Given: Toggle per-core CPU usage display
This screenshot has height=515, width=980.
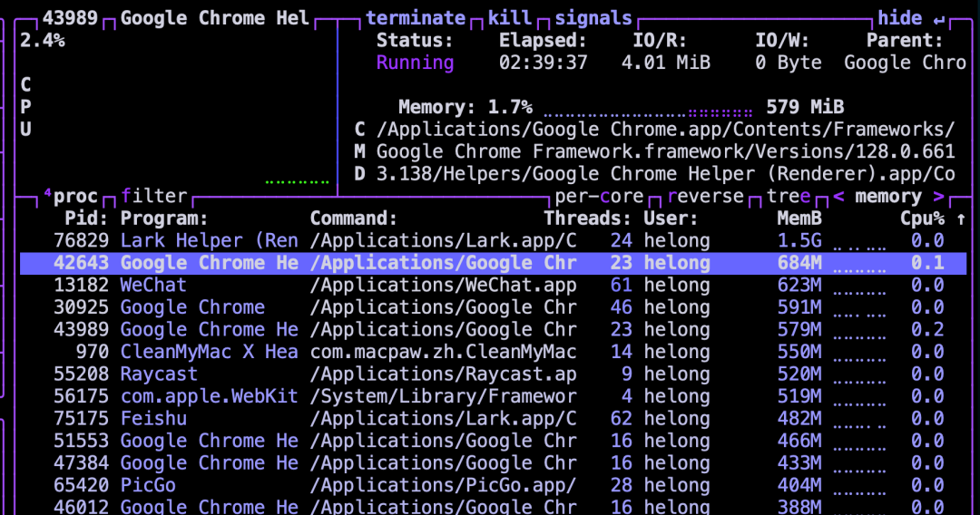Looking at the screenshot, I should pos(599,197).
